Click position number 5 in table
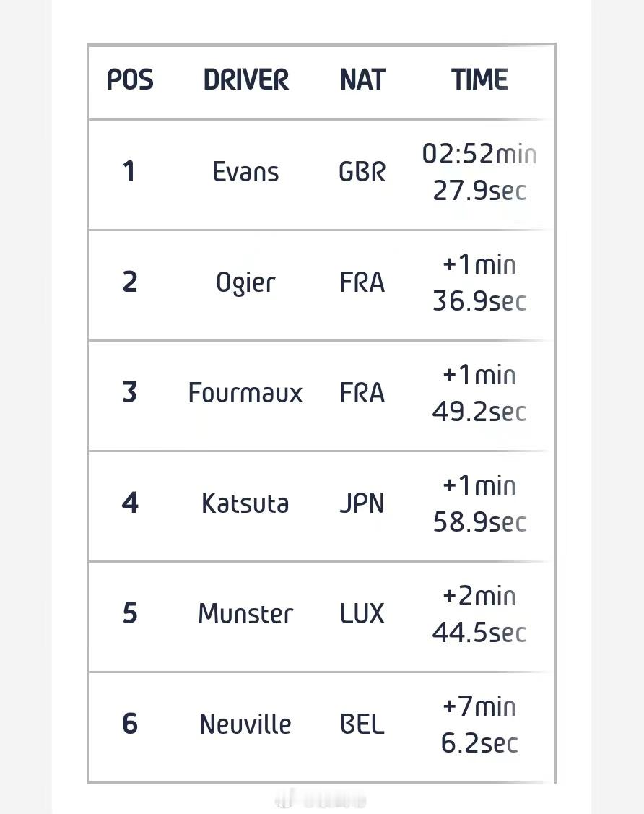644x814 pixels. [x=130, y=613]
